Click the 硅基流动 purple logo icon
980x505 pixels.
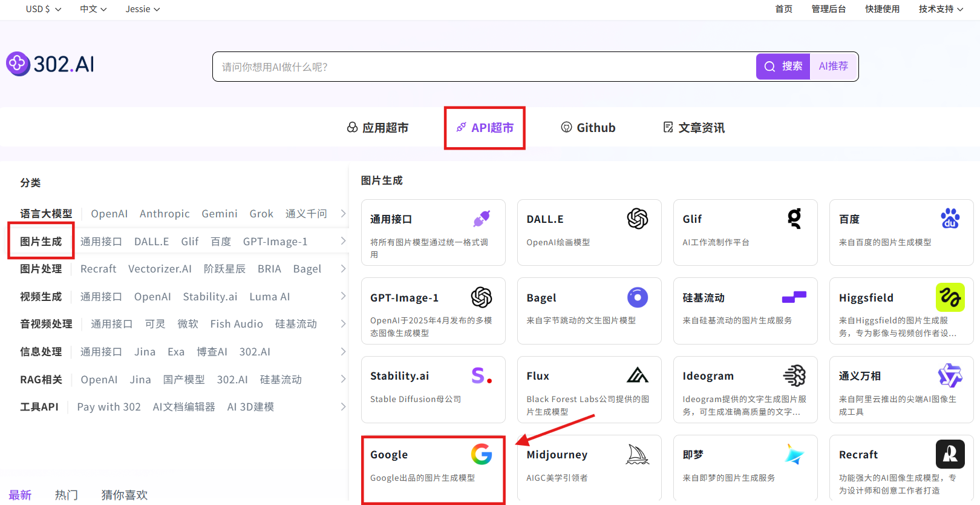pos(794,297)
